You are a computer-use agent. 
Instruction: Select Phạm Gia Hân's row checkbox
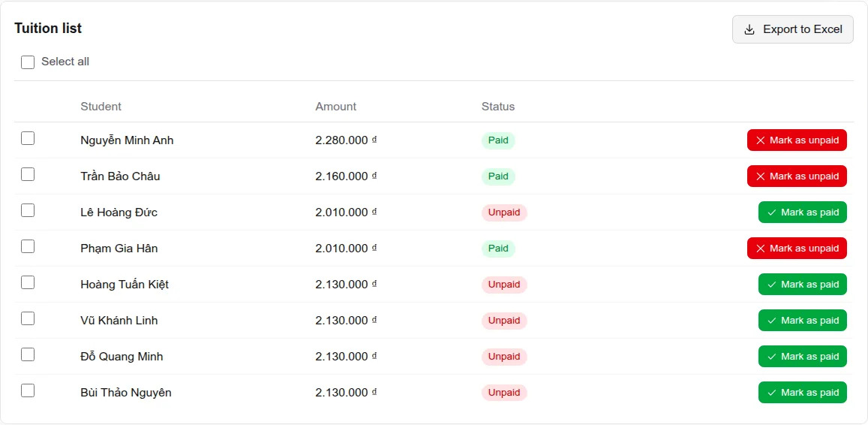[28, 246]
